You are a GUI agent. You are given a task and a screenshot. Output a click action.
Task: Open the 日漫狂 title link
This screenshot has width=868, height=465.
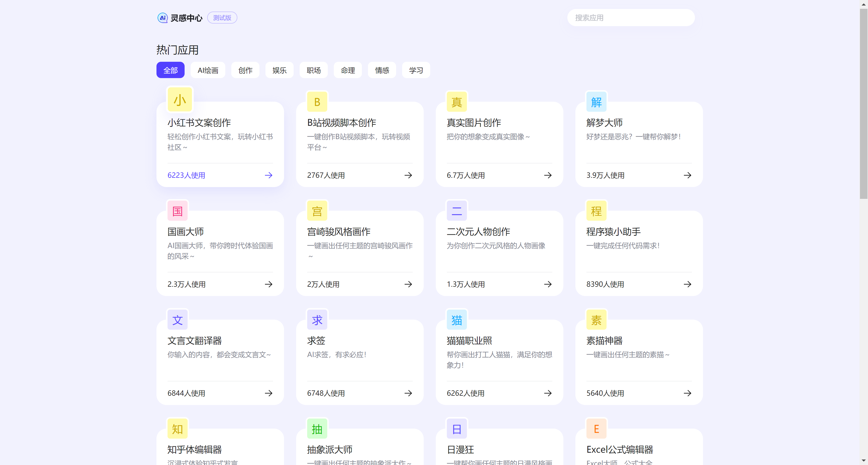click(460, 449)
